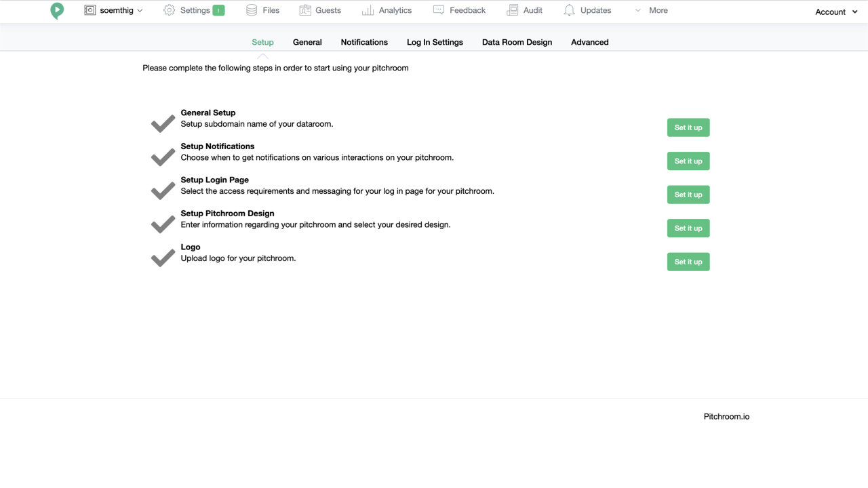
Task: Open the Feedback navigation item
Action: coord(459,10)
